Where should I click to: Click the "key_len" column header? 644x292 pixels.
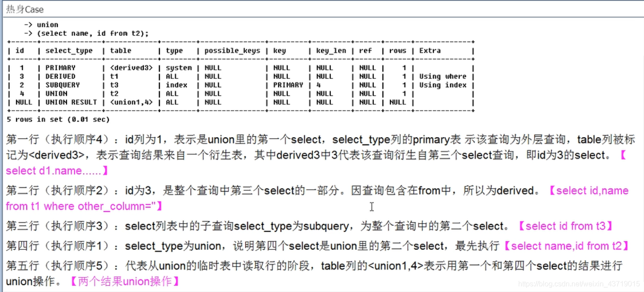[331, 51]
